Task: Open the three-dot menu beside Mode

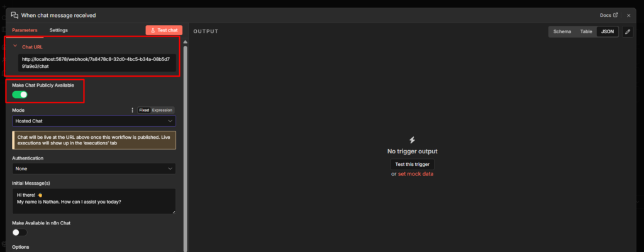Action: pyautogui.click(x=132, y=110)
